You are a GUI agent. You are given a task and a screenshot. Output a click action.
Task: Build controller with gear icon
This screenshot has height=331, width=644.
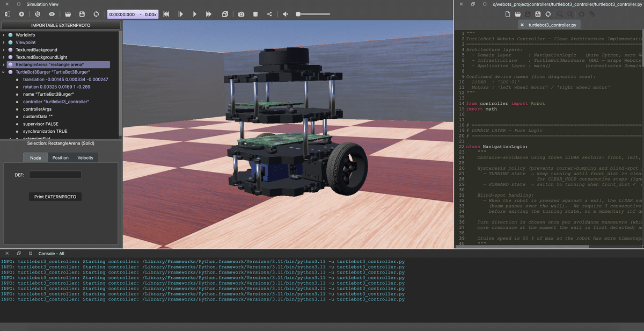(582, 14)
